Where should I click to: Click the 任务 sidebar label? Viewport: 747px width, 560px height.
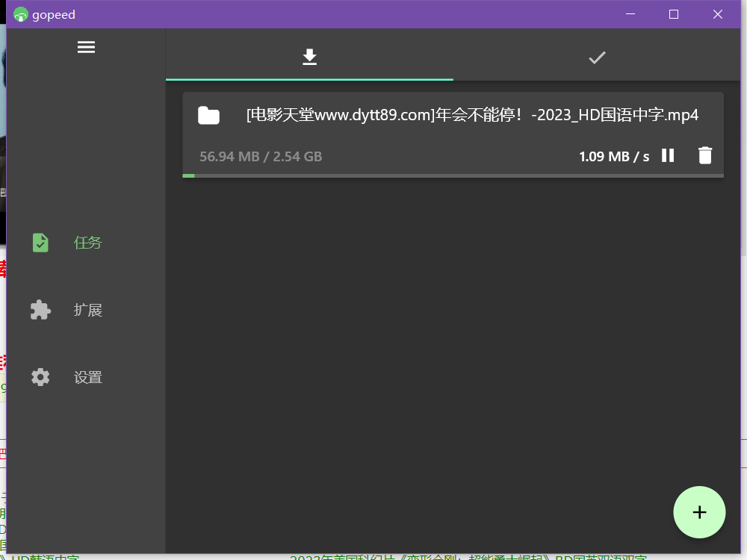(87, 242)
